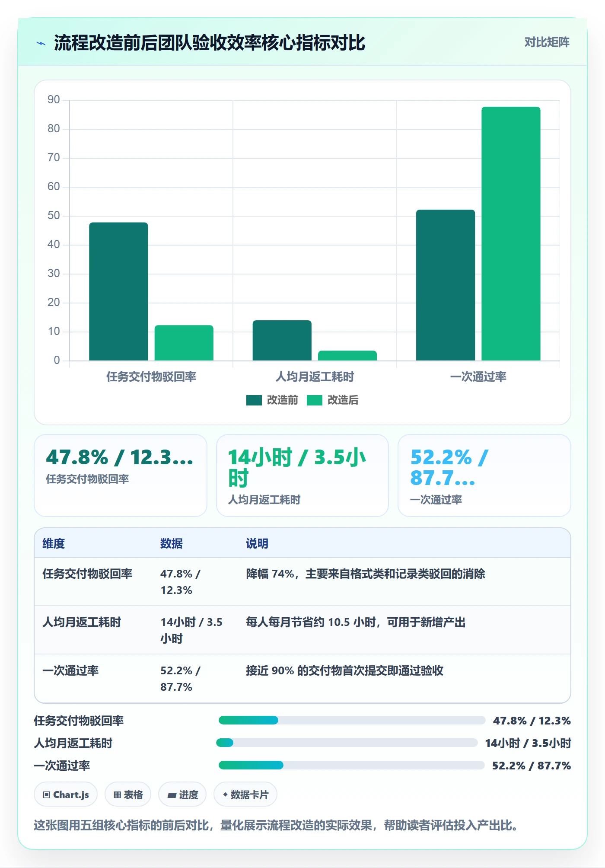Click the lightning icon beside the title
The width and height of the screenshot is (605, 868).
click(41, 43)
